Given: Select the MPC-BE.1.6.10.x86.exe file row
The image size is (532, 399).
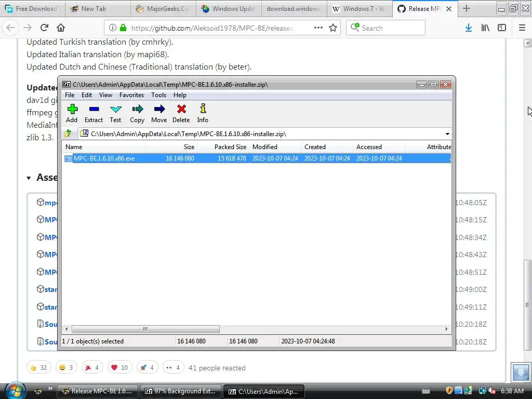Looking at the screenshot, I should 257,158.
